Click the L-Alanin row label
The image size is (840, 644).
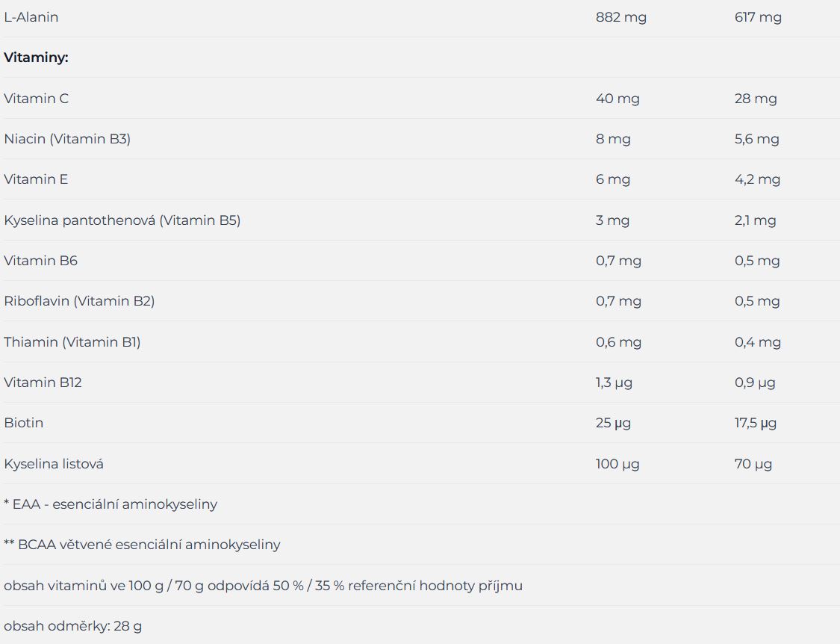point(31,17)
